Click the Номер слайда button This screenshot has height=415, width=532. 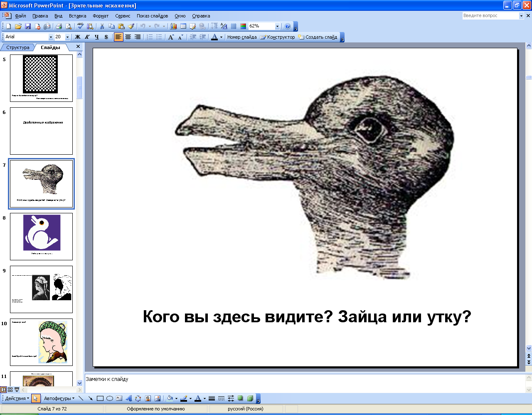point(242,37)
